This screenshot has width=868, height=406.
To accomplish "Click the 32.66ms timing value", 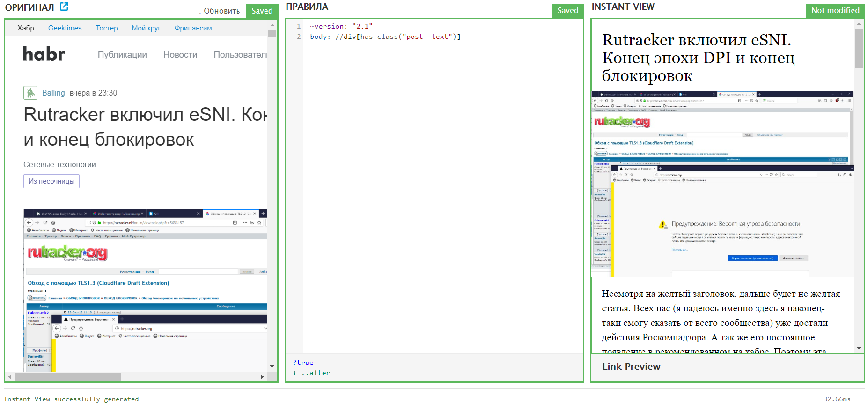I will click(x=837, y=399).
